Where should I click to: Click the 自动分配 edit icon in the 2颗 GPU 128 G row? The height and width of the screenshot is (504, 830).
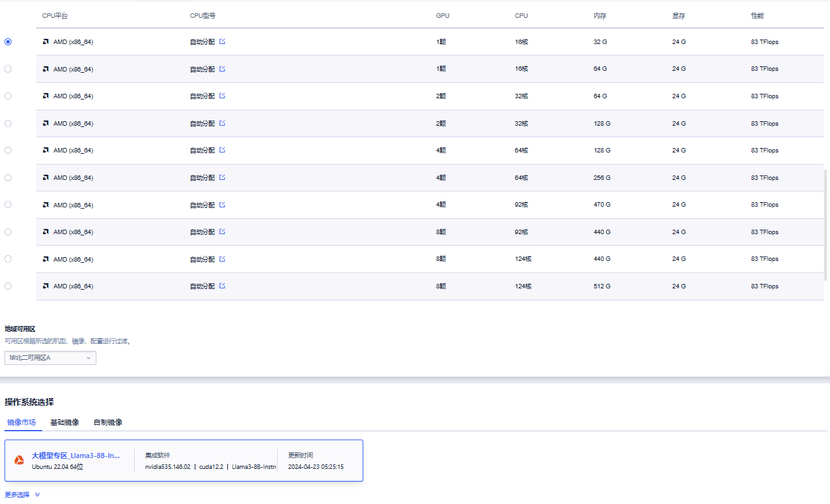point(222,123)
